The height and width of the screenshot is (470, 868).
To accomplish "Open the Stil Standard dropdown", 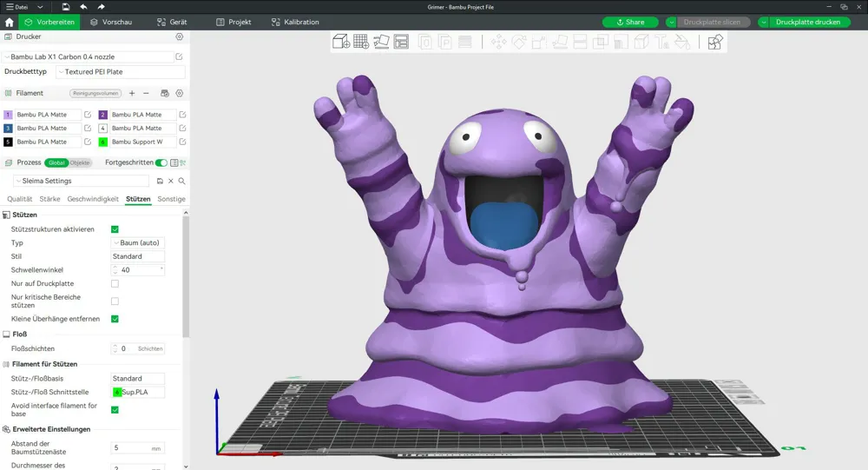I will point(138,256).
